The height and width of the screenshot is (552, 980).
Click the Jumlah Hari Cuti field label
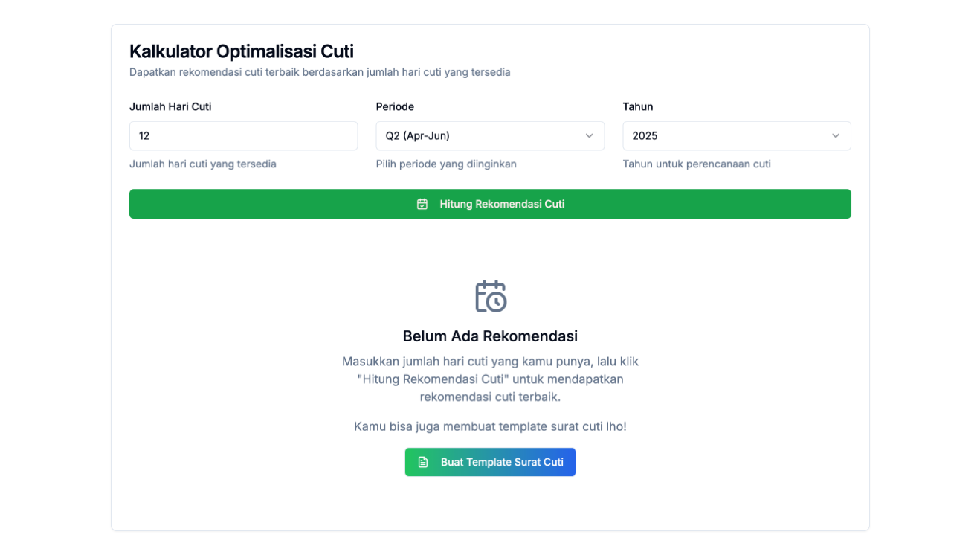click(170, 106)
